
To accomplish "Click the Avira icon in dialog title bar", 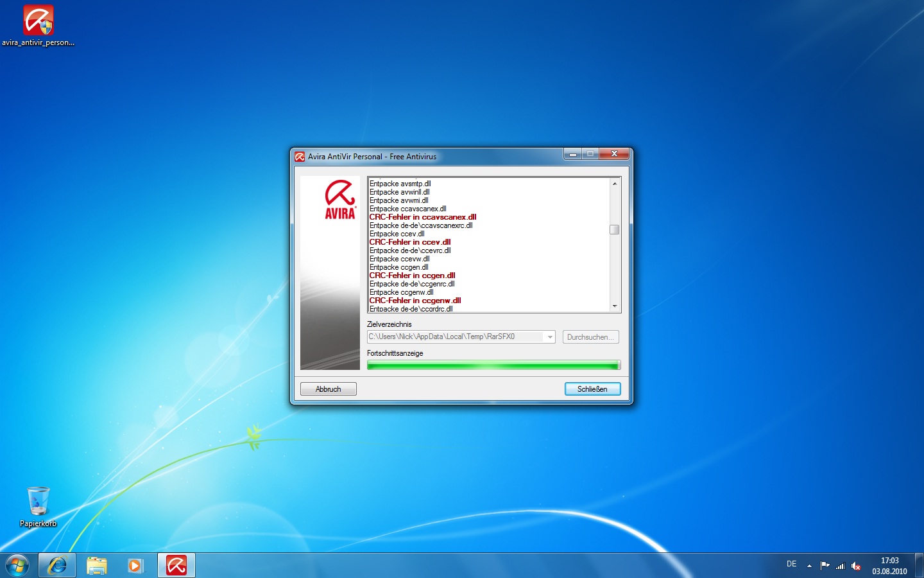I will [299, 157].
